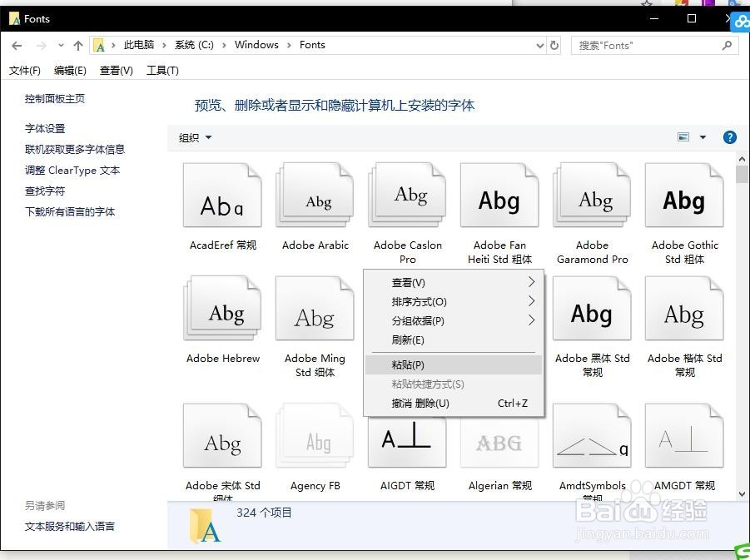This screenshot has width=750, height=560.
Task: Open the 编辑(E) menu
Action: 70,71
